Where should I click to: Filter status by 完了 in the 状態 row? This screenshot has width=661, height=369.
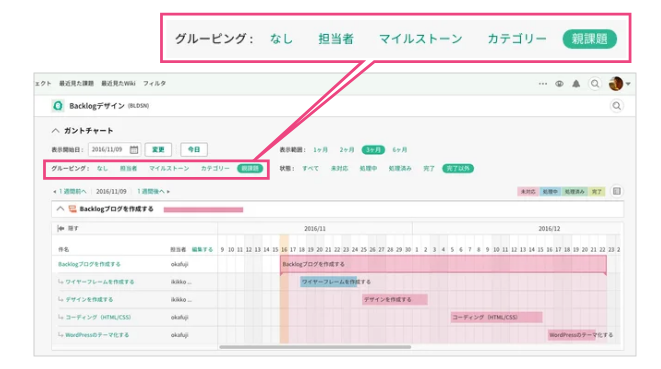pos(429,168)
